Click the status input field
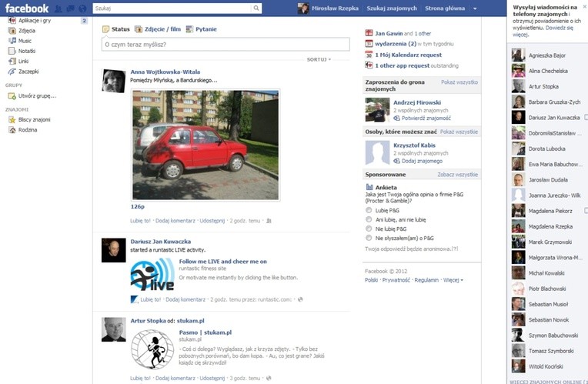 tap(226, 45)
